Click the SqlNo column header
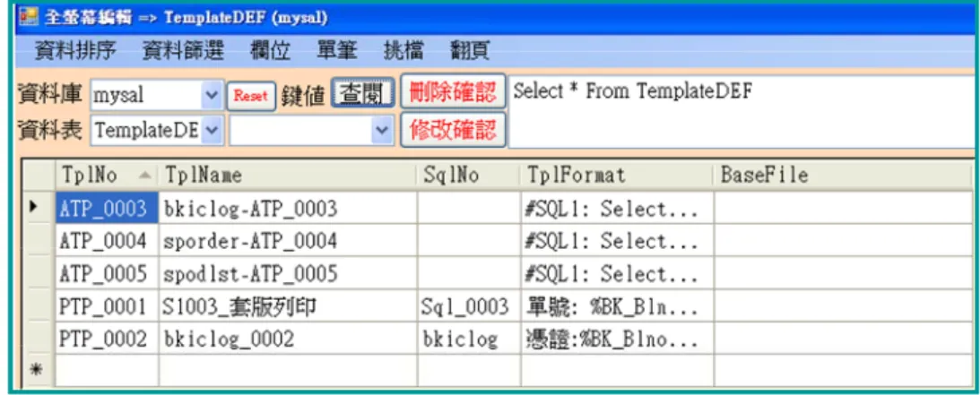Screen dimensions: 980x395 469,176
